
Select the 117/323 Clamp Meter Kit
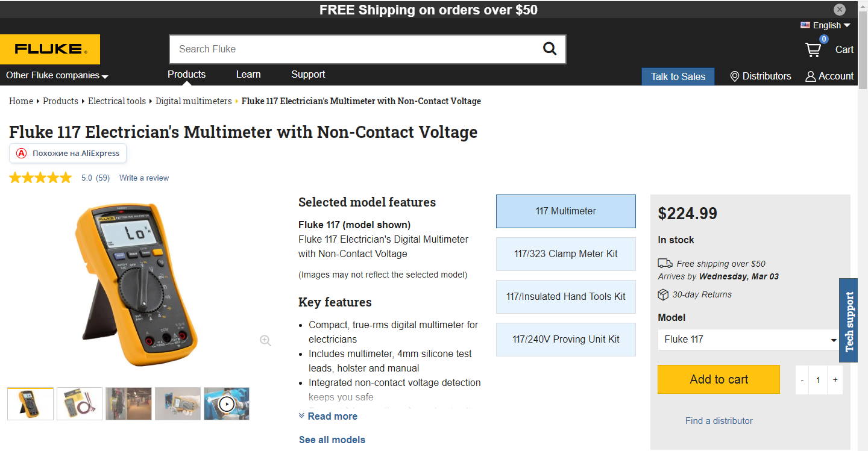point(566,254)
